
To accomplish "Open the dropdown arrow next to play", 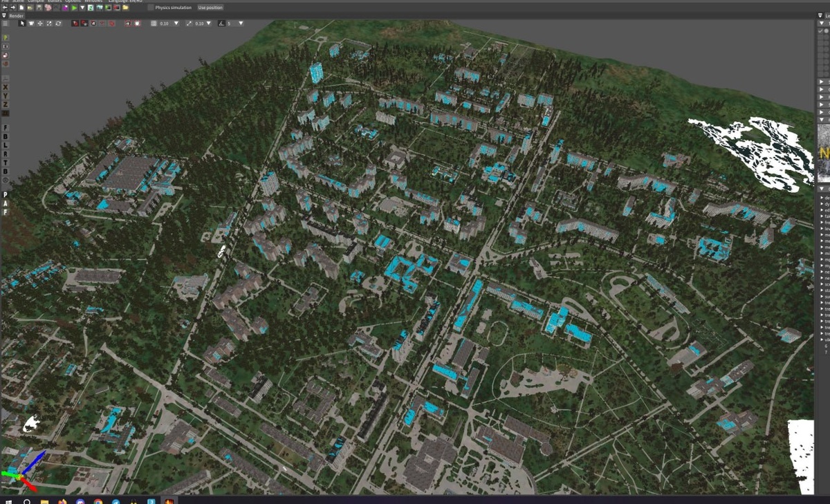I will (x=82, y=8).
